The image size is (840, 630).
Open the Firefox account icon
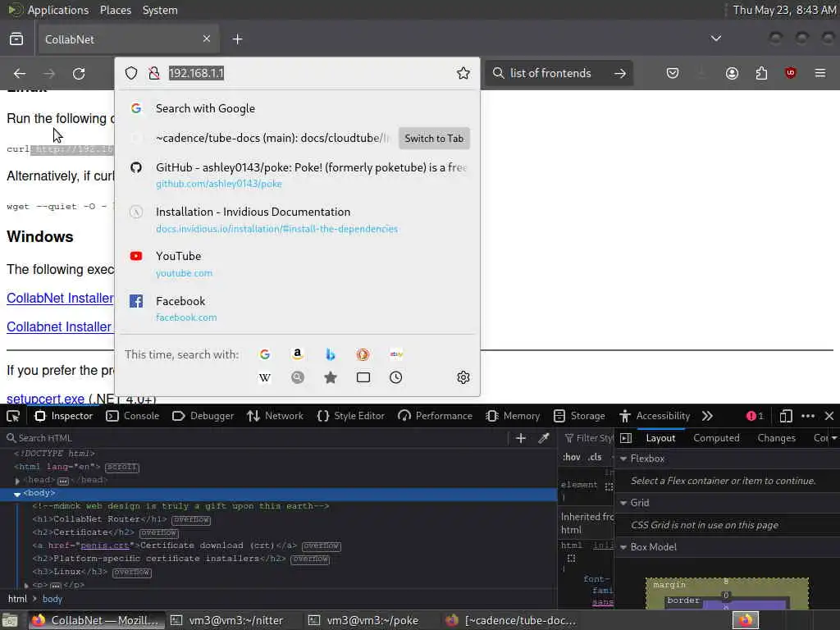732,73
